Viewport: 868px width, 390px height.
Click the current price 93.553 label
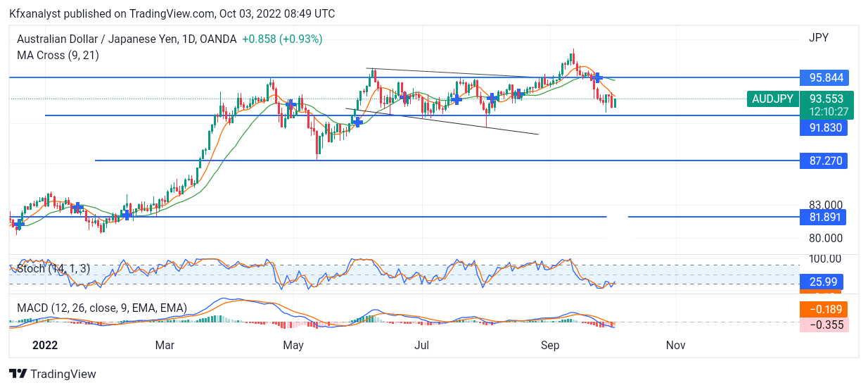pyautogui.click(x=826, y=99)
